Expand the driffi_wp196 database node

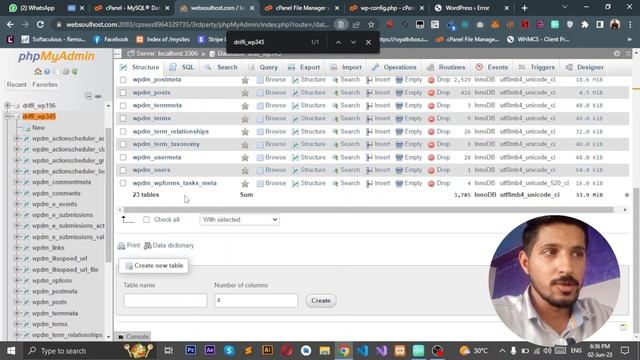7,105
